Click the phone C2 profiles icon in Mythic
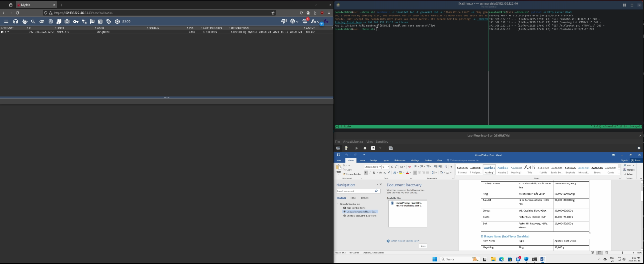 tap(84, 21)
